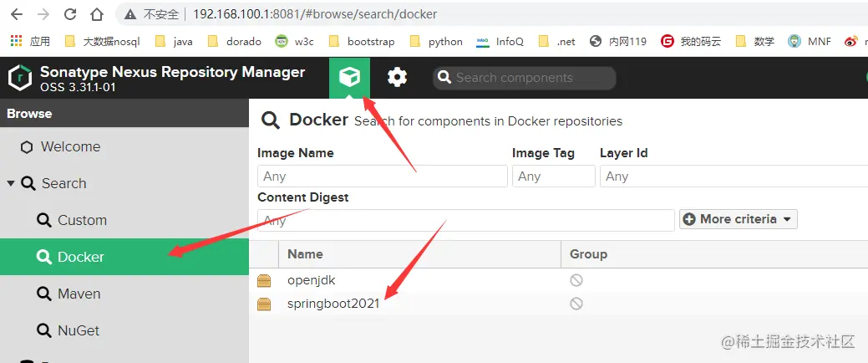Click the browser home icon

point(97,14)
